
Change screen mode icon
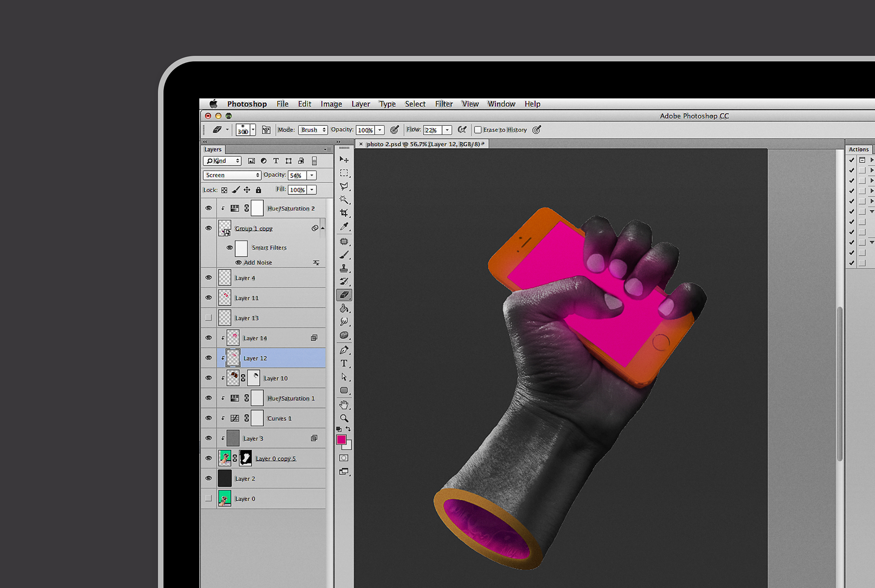344,472
